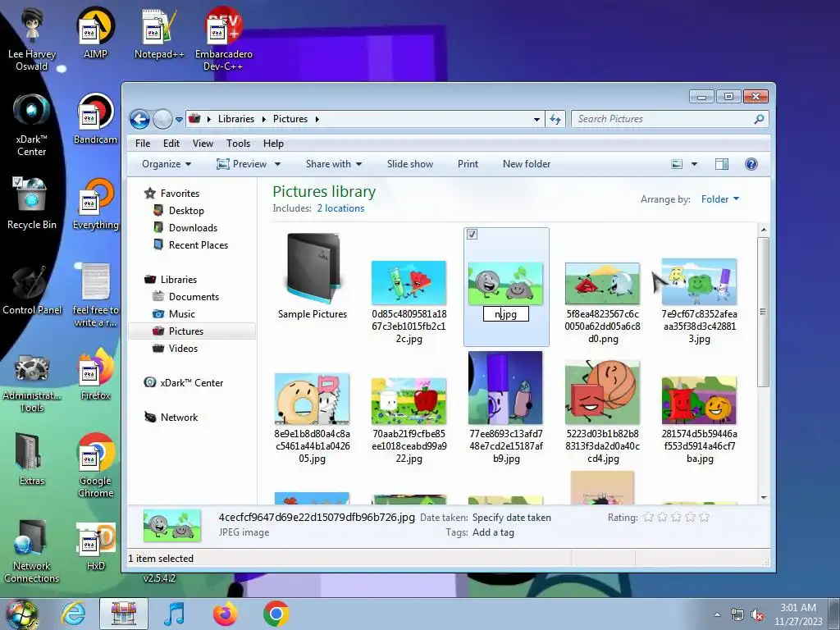This screenshot has width=840, height=630.
Task: Open Chrome from the taskbar
Action: tap(276, 614)
